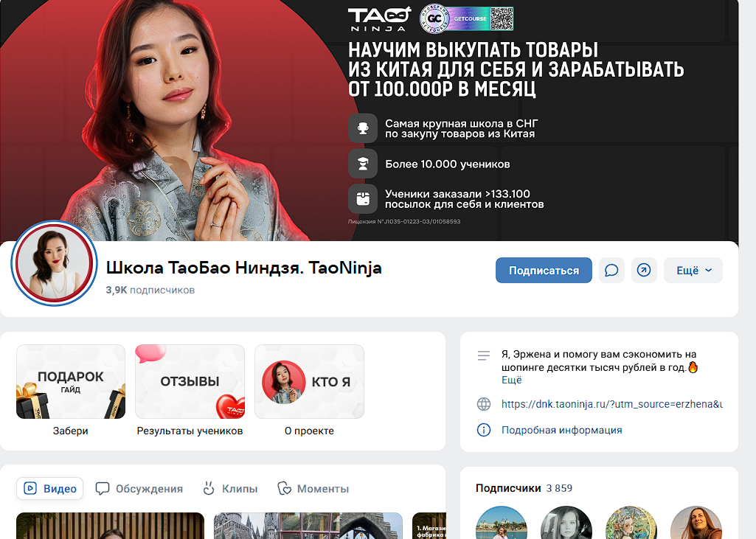Select the Видео tab play icon
The width and height of the screenshot is (756, 539).
click(x=32, y=488)
